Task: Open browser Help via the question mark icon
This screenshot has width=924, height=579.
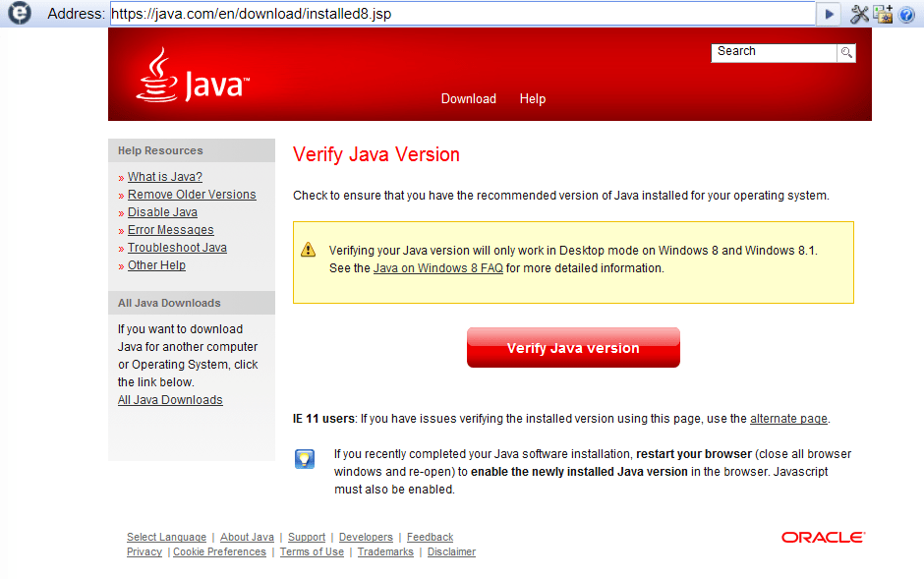Action: coord(906,14)
